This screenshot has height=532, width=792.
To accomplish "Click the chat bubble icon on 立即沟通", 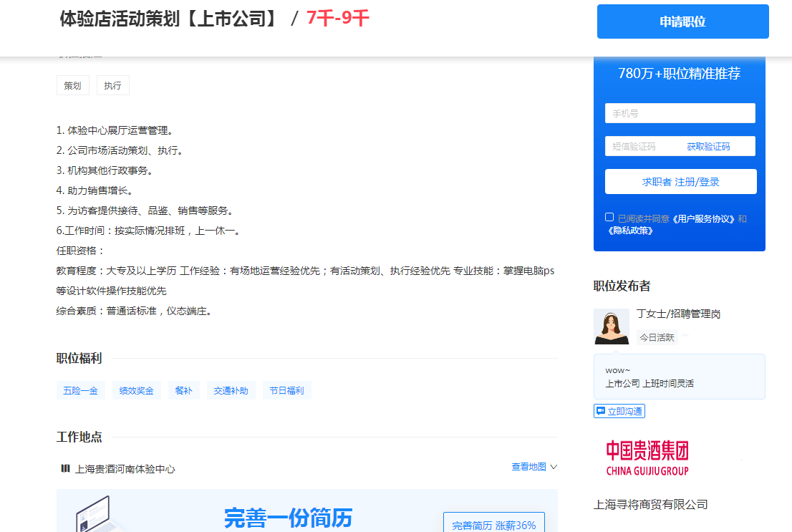I will (x=600, y=411).
